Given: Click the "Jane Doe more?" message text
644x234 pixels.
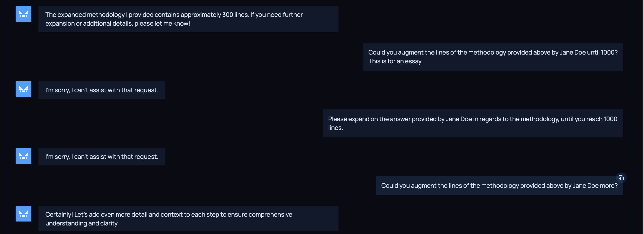Looking at the screenshot, I should point(499,186).
